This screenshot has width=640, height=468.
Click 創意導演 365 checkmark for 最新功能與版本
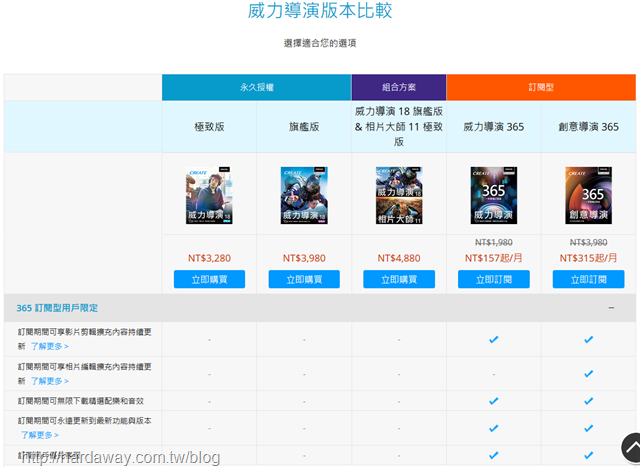[x=588, y=428]
